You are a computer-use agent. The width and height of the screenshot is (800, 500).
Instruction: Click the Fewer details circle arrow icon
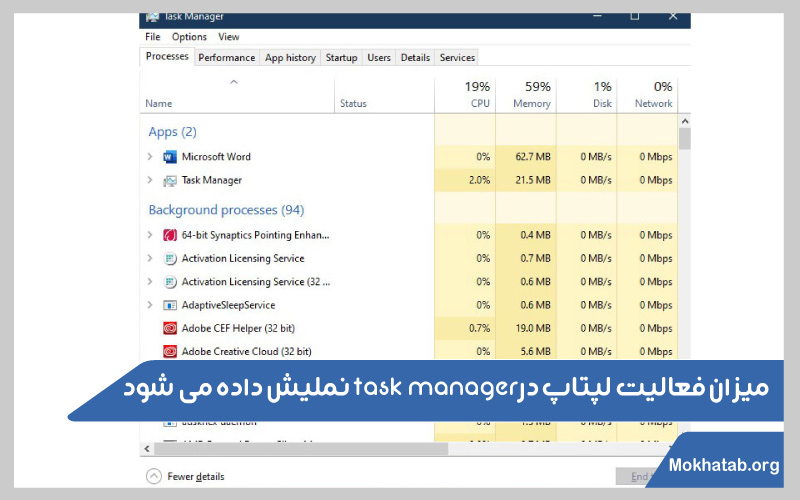[x=154, y=476]
